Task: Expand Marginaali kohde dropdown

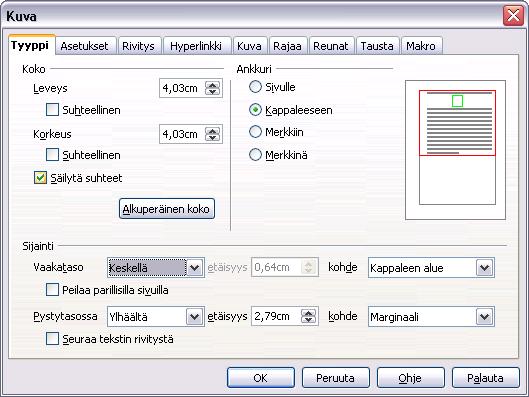Action: coord(485,316)
